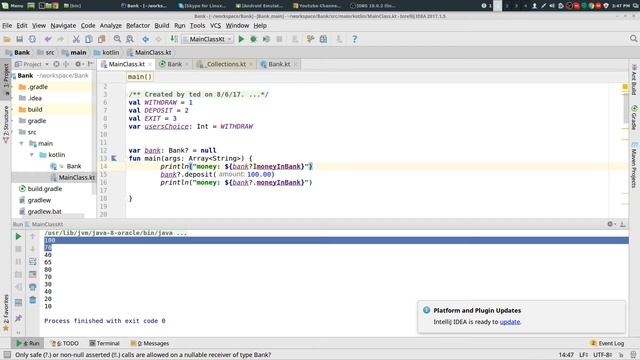
Task: Open the TODO tool window
Action: click(x=64, y=343)
